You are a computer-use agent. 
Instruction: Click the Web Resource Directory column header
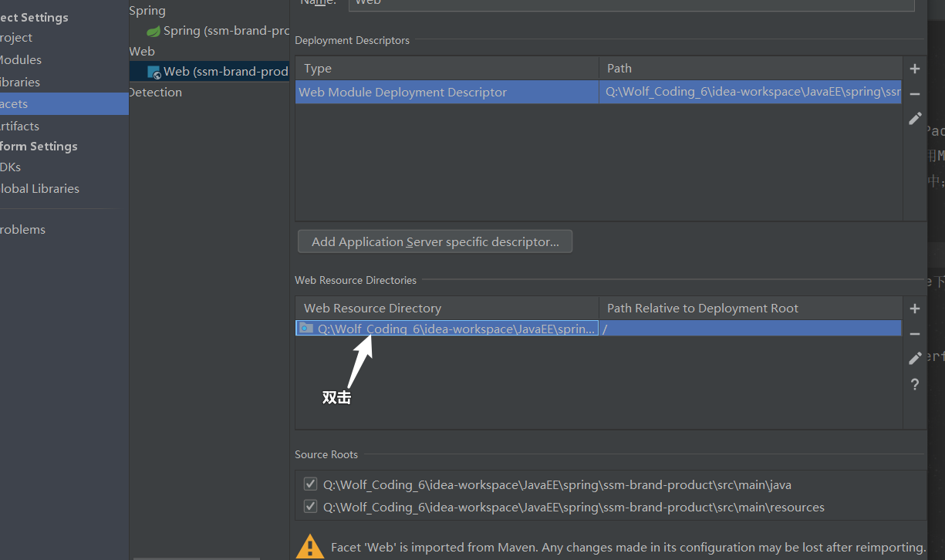(x=447, y=308)
